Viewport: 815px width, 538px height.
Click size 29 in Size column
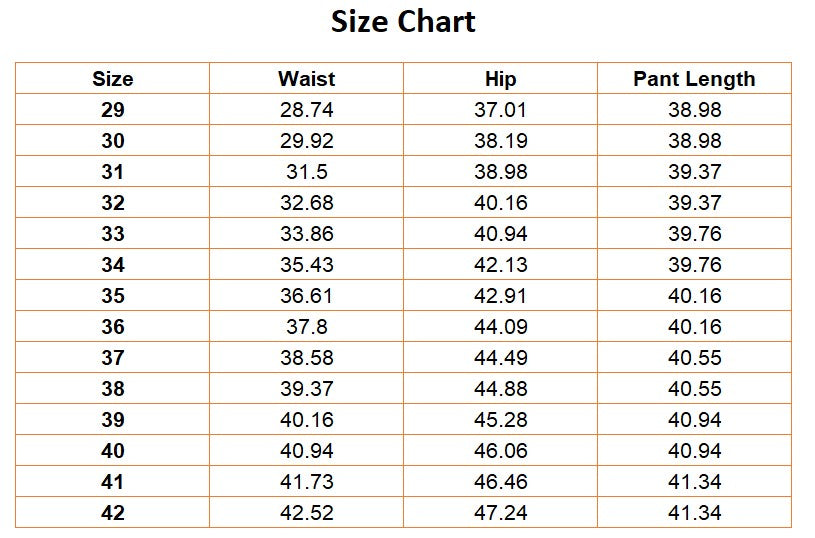tap(112, 110)
